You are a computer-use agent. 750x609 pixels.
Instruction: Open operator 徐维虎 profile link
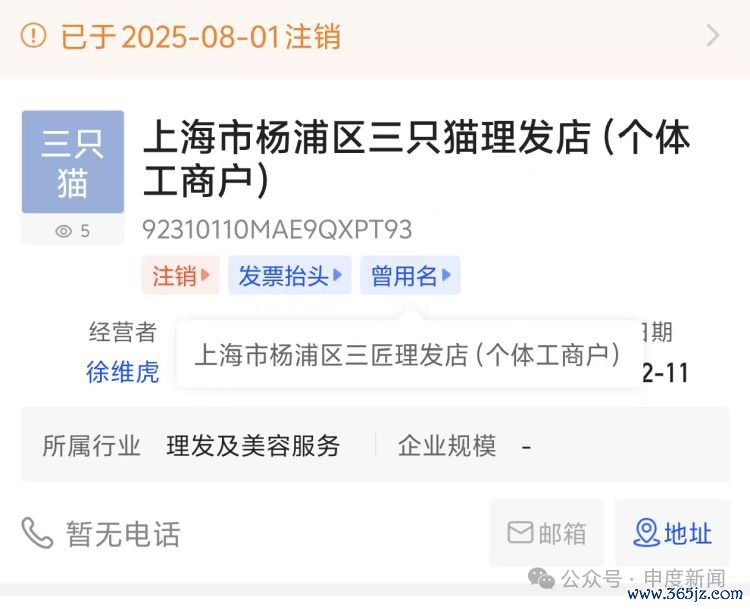tap(122, 372)
